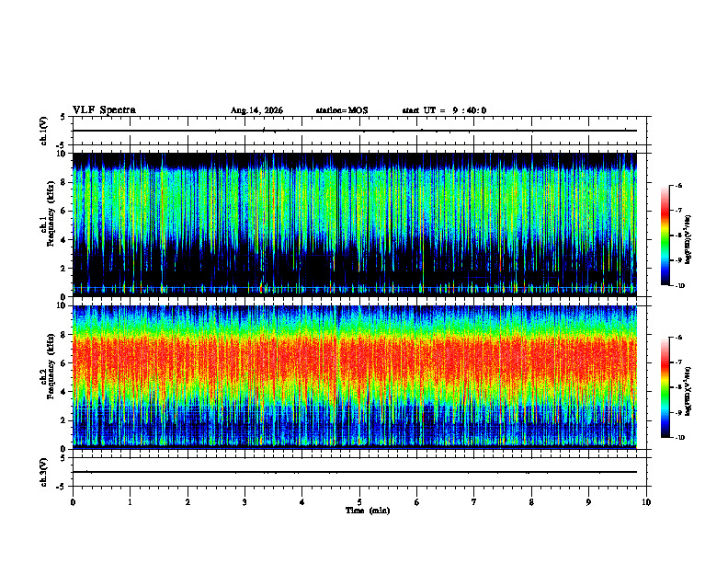Click the time axis tick label "1"
Screen dimensions: 728x563
pos(130,502)
